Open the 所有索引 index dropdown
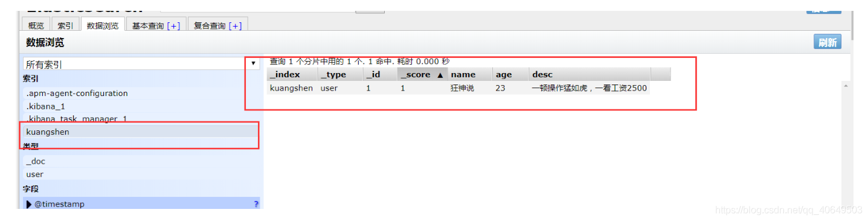The height and width of the screenshot is (221, 868). coord(141,64)
